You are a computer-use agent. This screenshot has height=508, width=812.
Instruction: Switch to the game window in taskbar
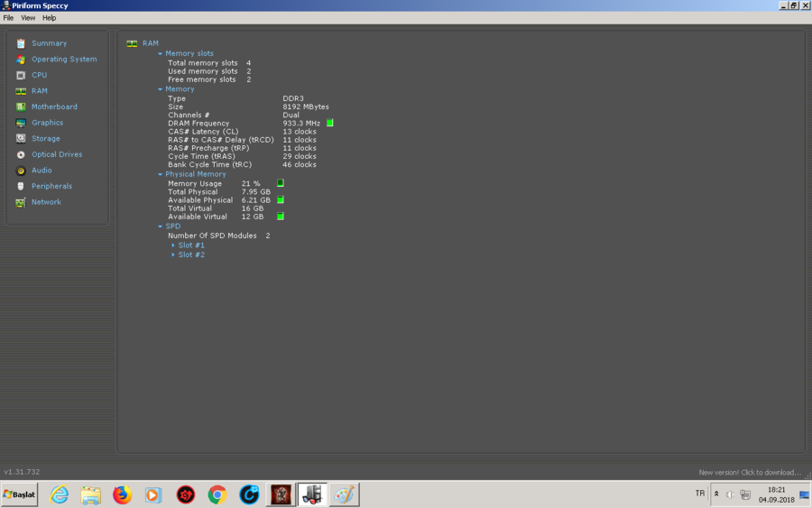click(281, 494)
